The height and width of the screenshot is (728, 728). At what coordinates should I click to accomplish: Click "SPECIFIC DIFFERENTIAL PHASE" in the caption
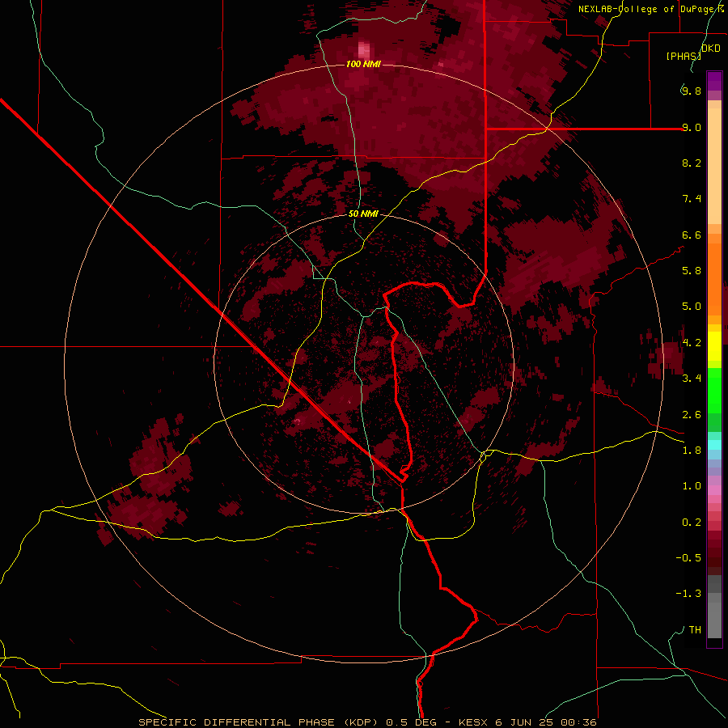236,722
